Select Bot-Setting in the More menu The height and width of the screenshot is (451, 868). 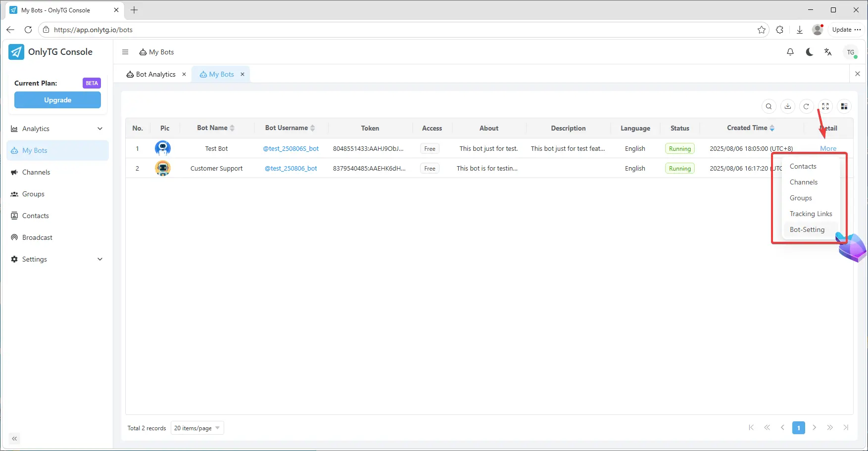[807, 229]
